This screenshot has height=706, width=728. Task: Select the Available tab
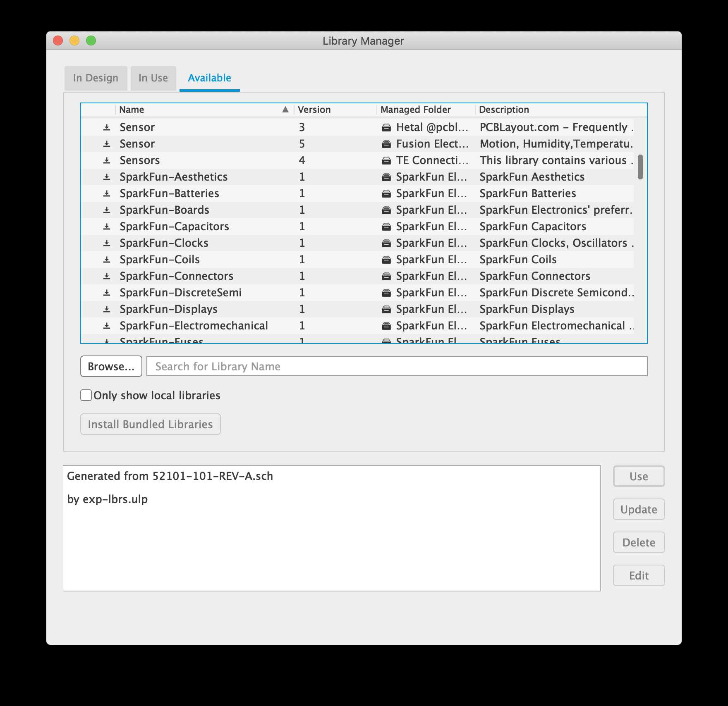210,78
